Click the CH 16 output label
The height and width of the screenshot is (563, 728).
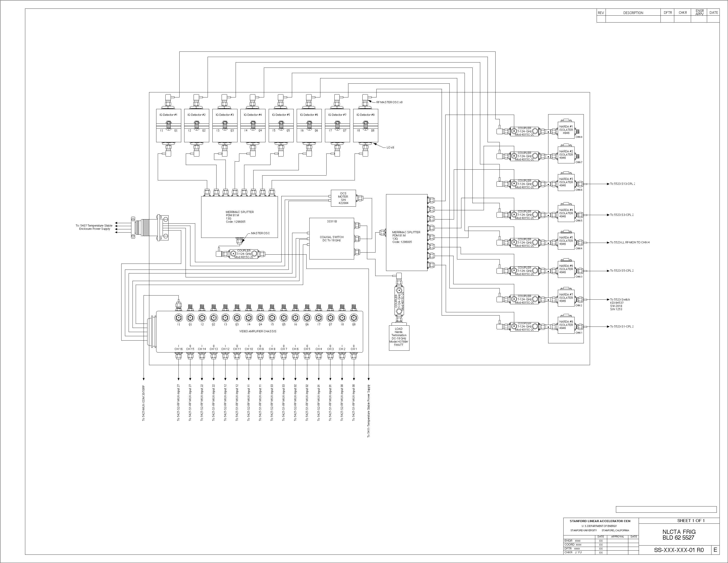(x=179, y=349)
